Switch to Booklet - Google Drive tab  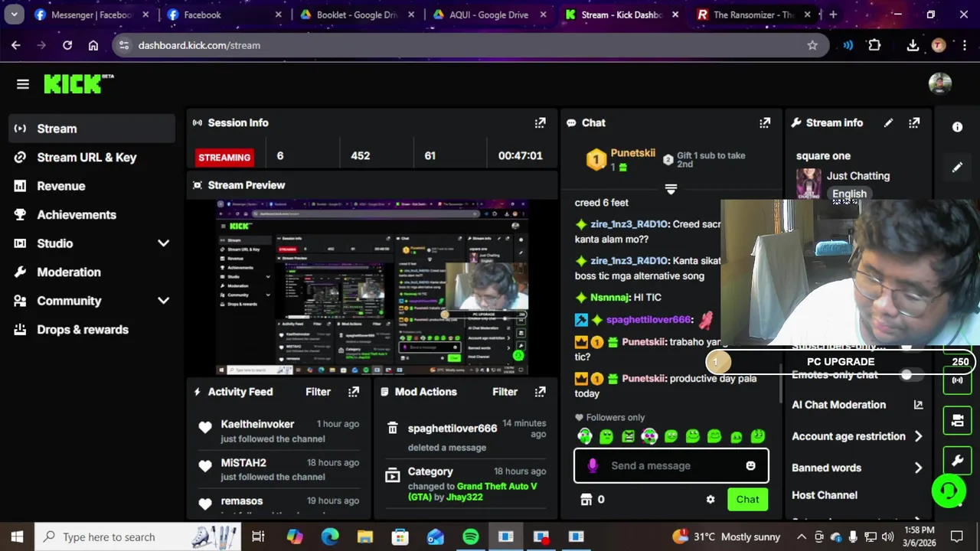[358, 15]
